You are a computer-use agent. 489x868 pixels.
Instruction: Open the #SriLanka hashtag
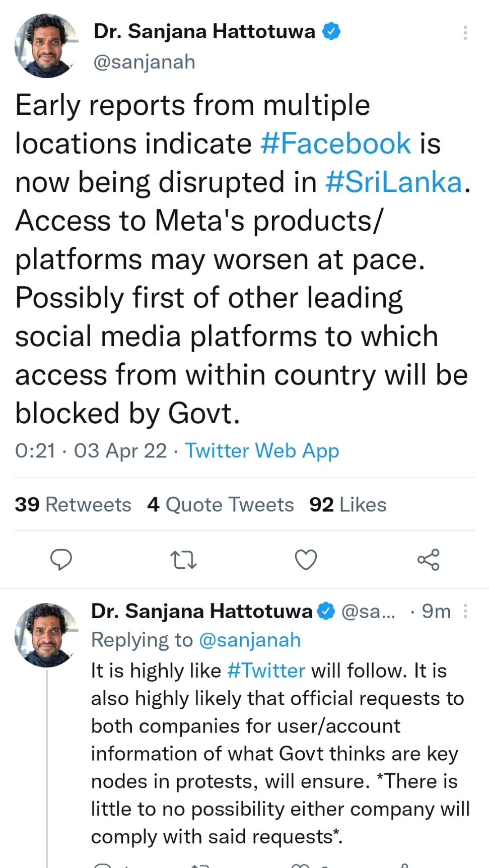tap(393, 182)
